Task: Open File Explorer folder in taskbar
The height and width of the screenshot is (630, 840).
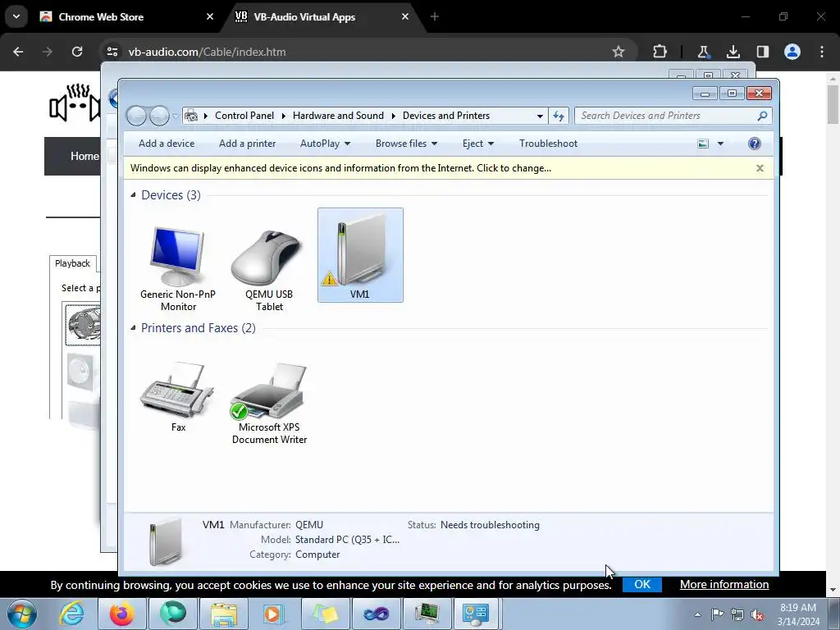Action: pyautogui.click(x=224, y=614)
